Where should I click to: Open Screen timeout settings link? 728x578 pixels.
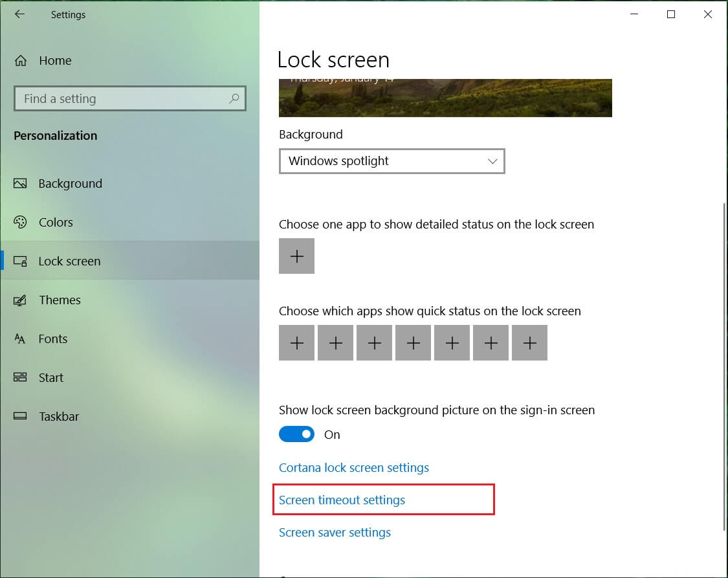click(x=342, y=500)
